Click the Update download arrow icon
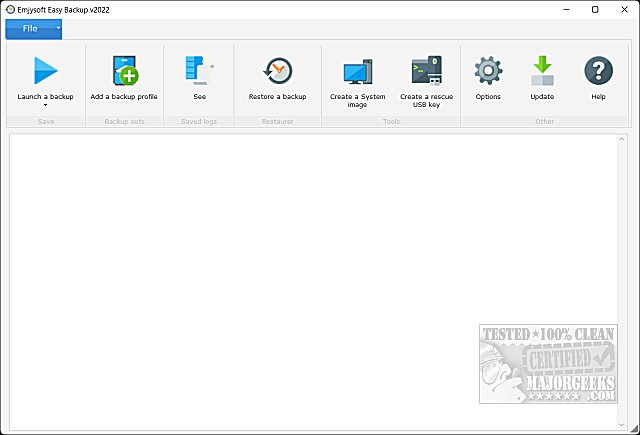640x435 pixels. [x=542, y=71]
